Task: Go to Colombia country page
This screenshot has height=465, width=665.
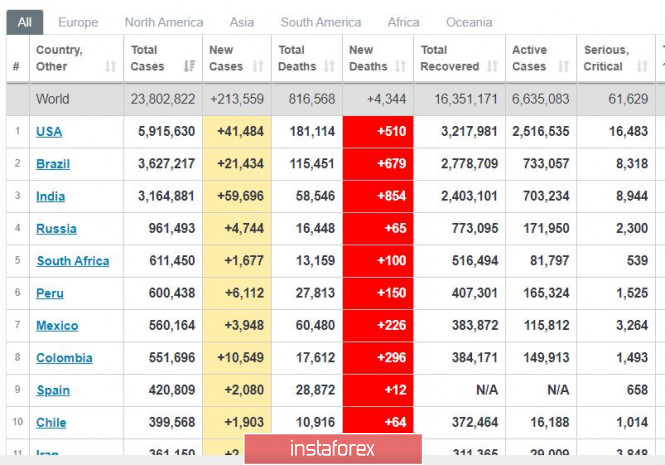Action: click(x=64, y=358)
